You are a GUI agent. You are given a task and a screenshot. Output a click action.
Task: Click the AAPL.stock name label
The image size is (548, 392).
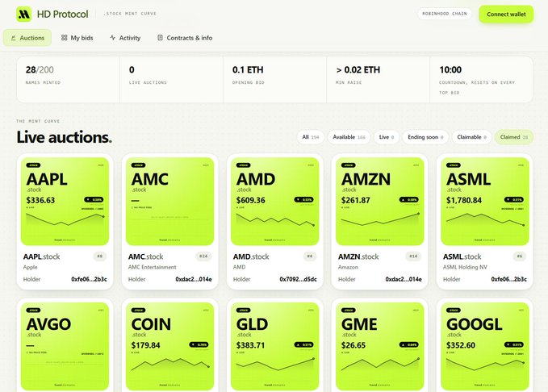[41, 256]
